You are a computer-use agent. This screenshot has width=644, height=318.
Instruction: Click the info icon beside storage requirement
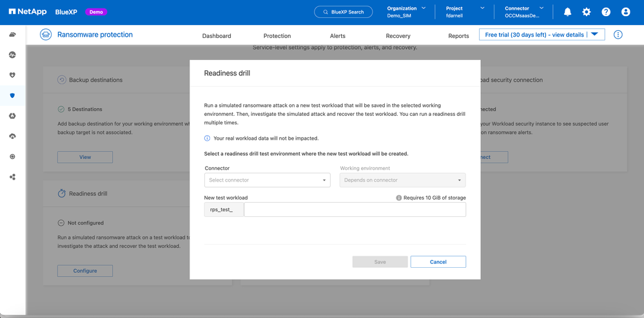(x=398, y=198)
